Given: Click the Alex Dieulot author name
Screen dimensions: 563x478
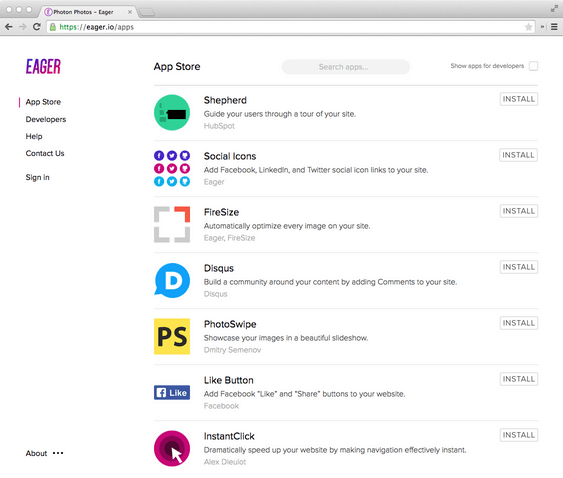Looking at the screenshot, I should click(225, 462).
